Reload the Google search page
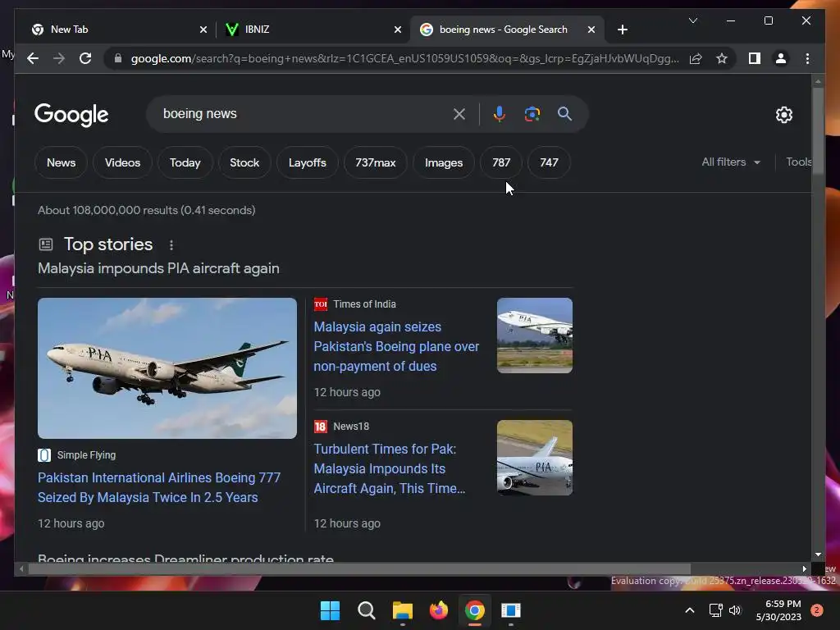This screenshot has width=840, height=630. pyautogui.click(x=85, y=58)
